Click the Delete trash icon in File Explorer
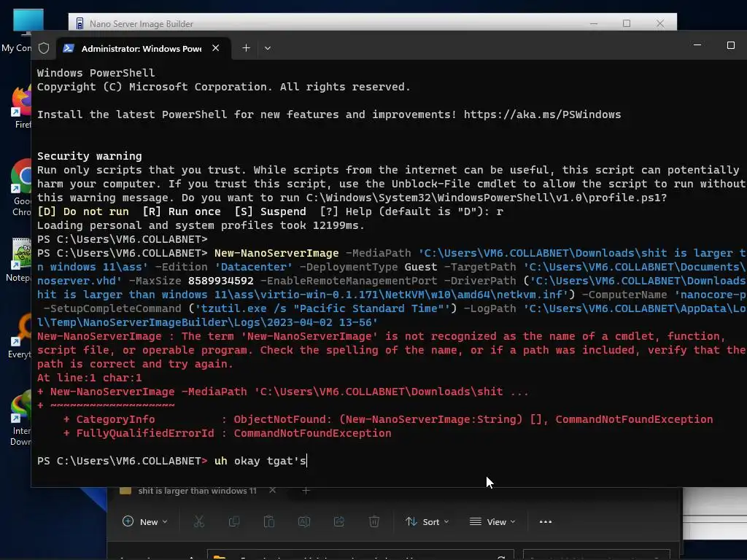 pos(374,521)
